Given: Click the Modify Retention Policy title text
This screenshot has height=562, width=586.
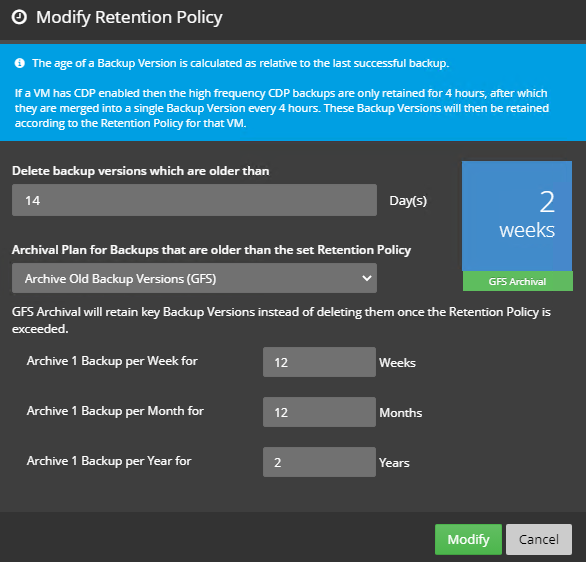Looking at the screenshot, I should click(x=129, y=18).
